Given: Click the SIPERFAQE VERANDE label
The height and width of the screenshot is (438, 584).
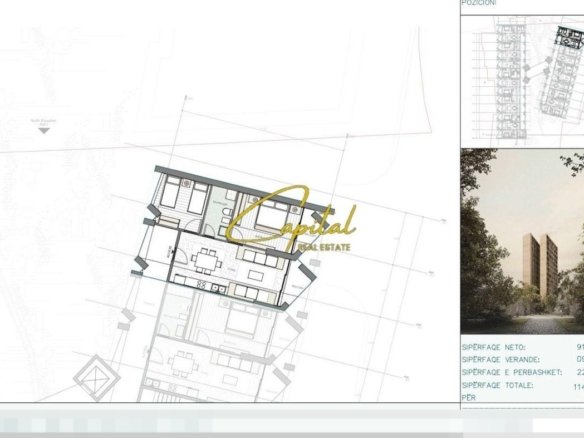Looking at the screenshot, I should (501, 360).
